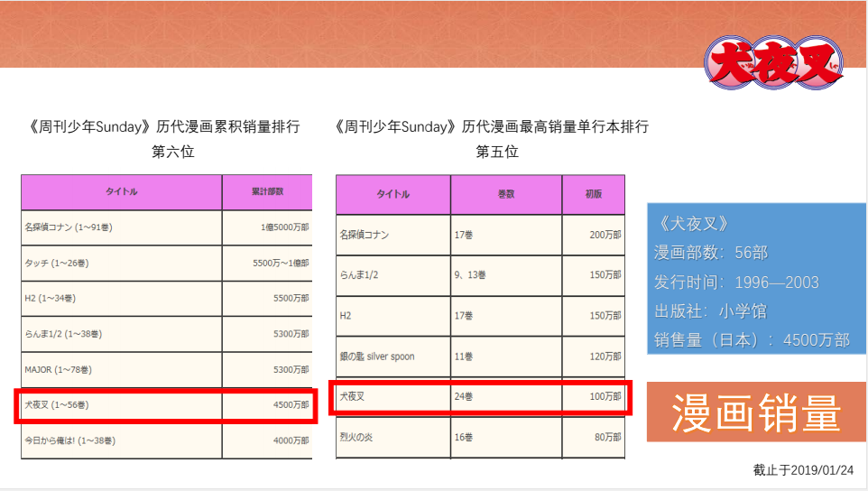Select the cell 9、13巻
The height and width of the screenshot is (491, 868).
506,275
